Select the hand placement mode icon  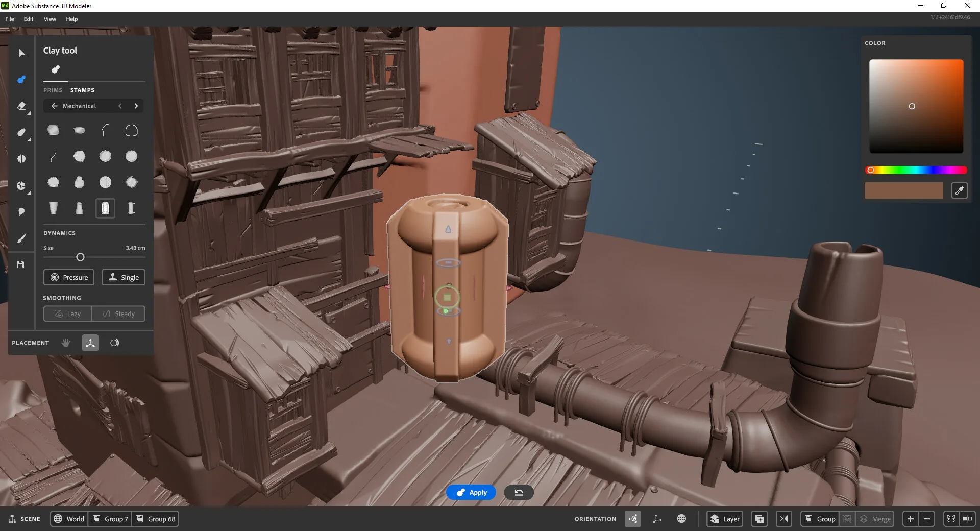66,343
